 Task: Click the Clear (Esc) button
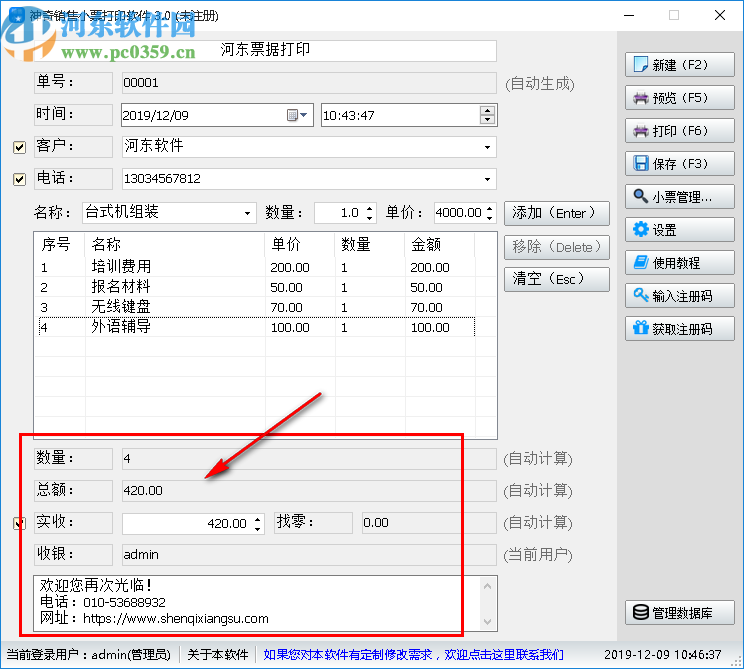[x=557, y=279]
